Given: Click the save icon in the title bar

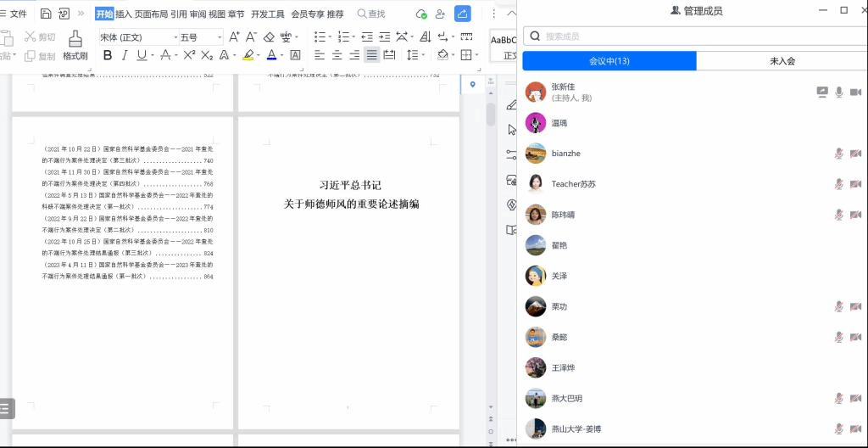Looking at the screenshot, I should [x=46, y=14].
